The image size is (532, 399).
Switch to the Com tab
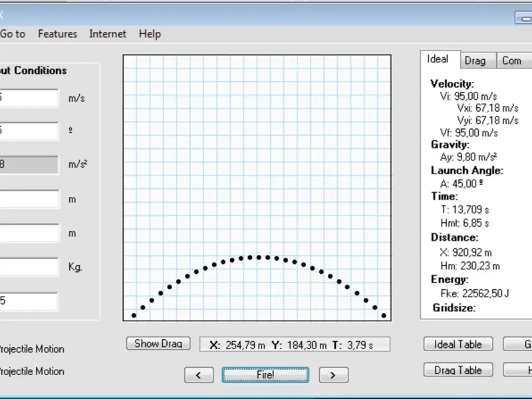513,61
